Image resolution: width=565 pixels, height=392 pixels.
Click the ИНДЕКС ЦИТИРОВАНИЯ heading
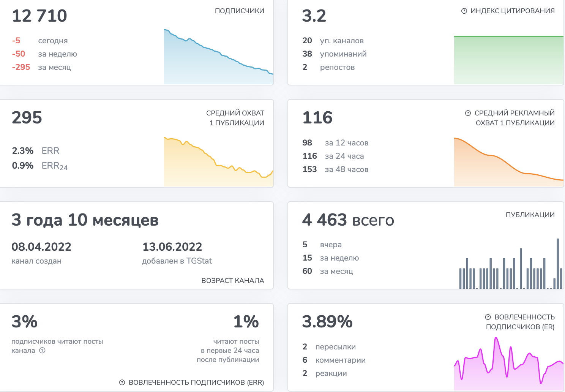pyautogui.click(x=513, y=11)
